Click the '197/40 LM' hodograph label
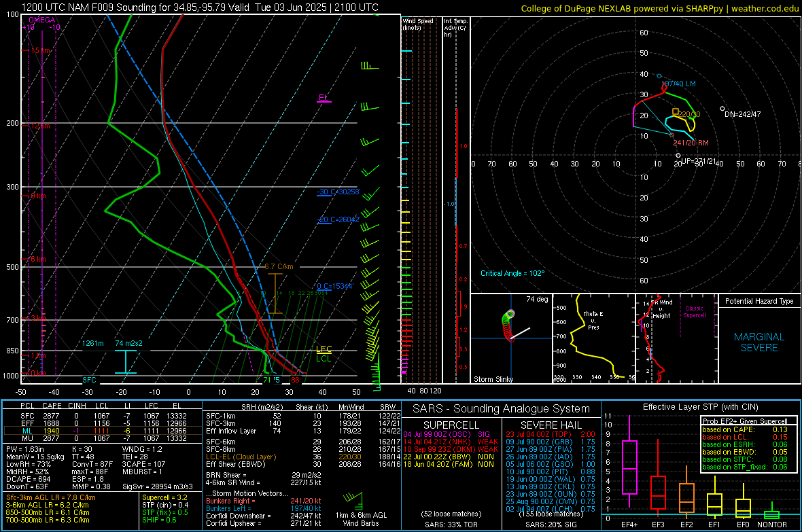The width and height of the screenshot is (802, 532). click(678, 84)
